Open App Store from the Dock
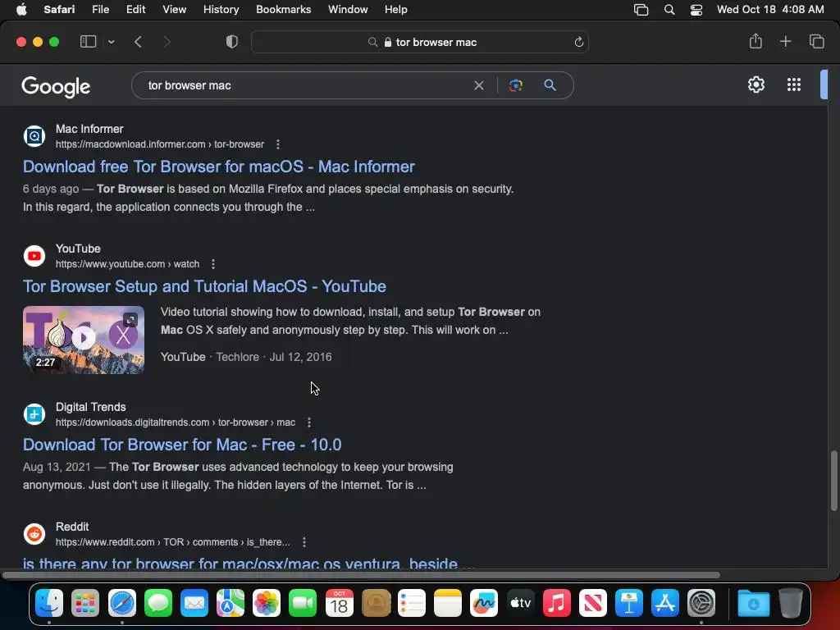This screenshot has width=840, height=630. (x=665, y=603)
